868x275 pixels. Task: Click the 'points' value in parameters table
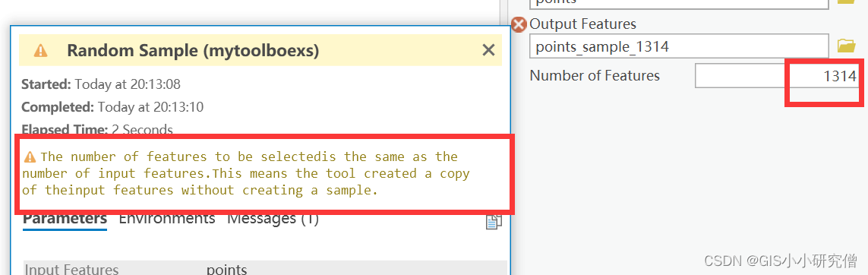click(x=226, y=270)
